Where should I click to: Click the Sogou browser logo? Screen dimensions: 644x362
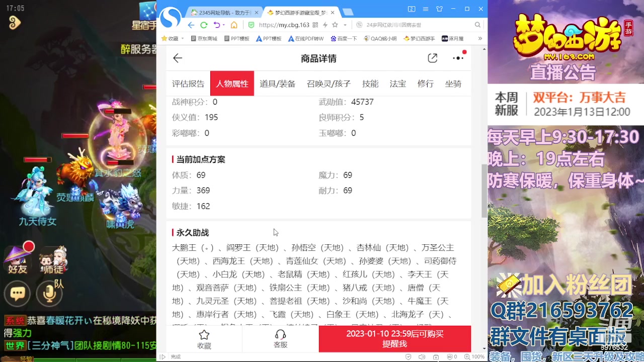coord(171,19)
